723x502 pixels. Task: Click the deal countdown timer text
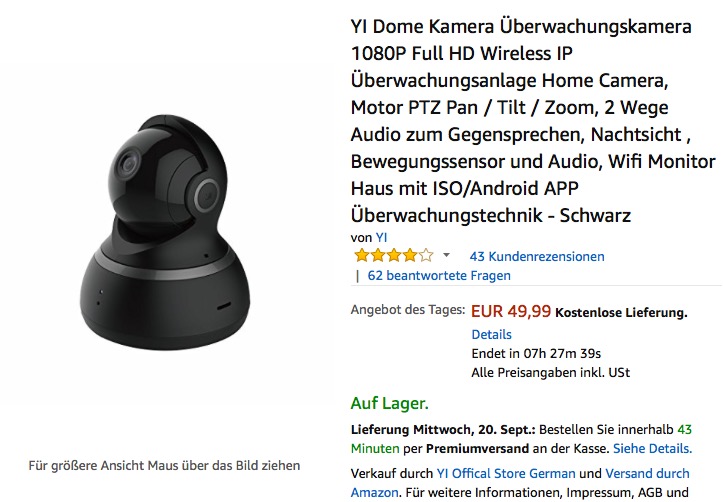[x=536, y=354]
